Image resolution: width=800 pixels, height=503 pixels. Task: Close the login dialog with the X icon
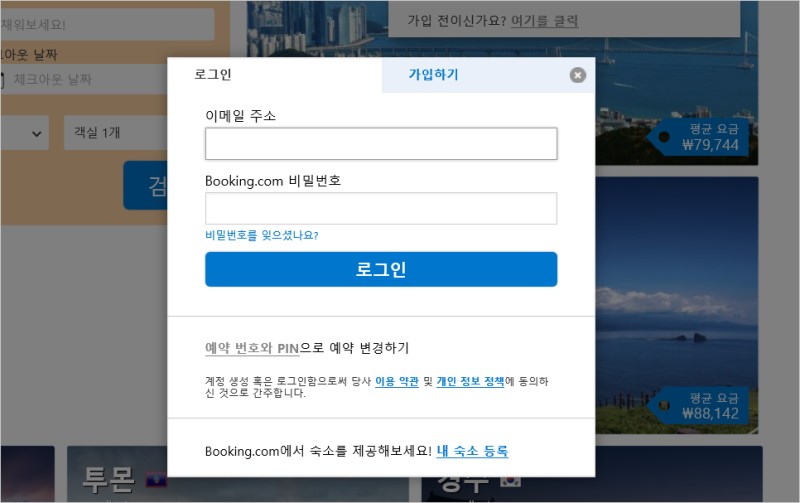click(578, 75)
